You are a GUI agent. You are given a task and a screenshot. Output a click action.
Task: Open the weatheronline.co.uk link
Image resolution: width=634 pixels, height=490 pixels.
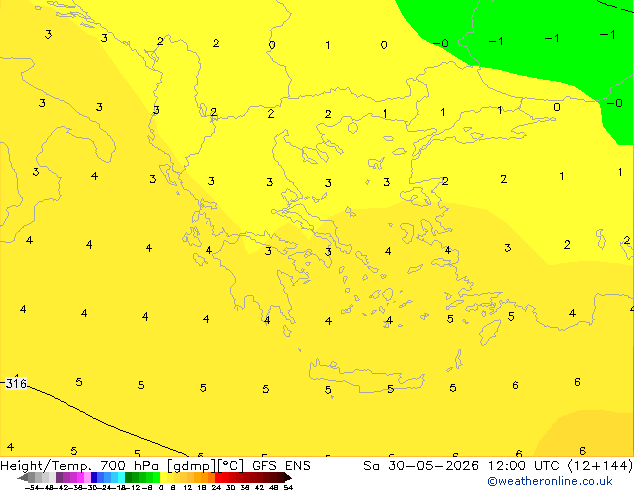[x=549, y=481]
